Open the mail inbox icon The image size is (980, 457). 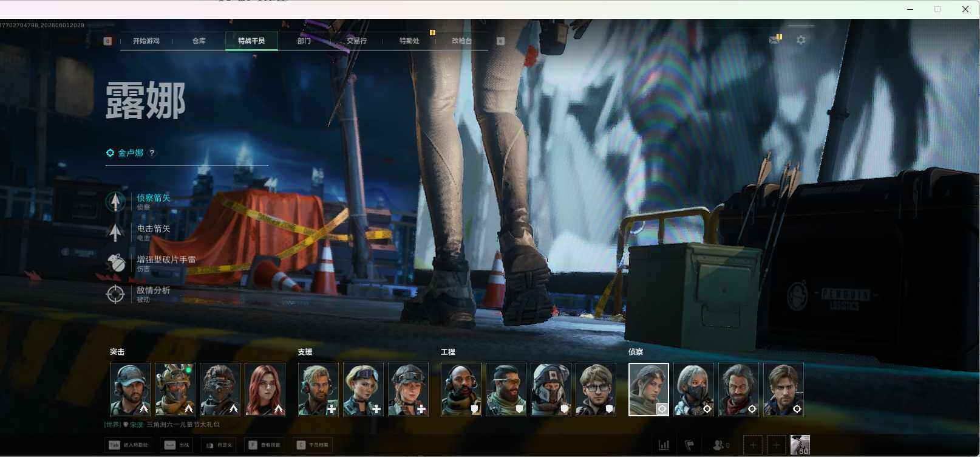[x=774, y=40]
